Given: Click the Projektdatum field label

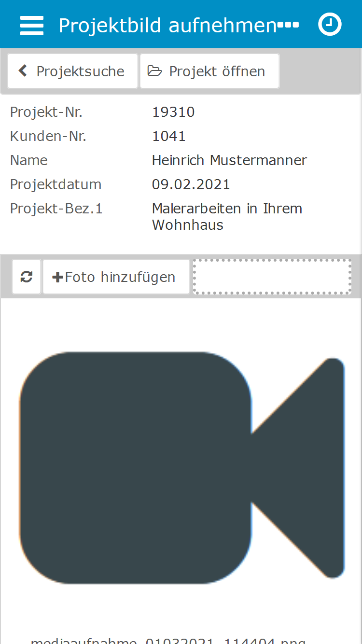Looking at the screenshot, I should click(56, 184).
